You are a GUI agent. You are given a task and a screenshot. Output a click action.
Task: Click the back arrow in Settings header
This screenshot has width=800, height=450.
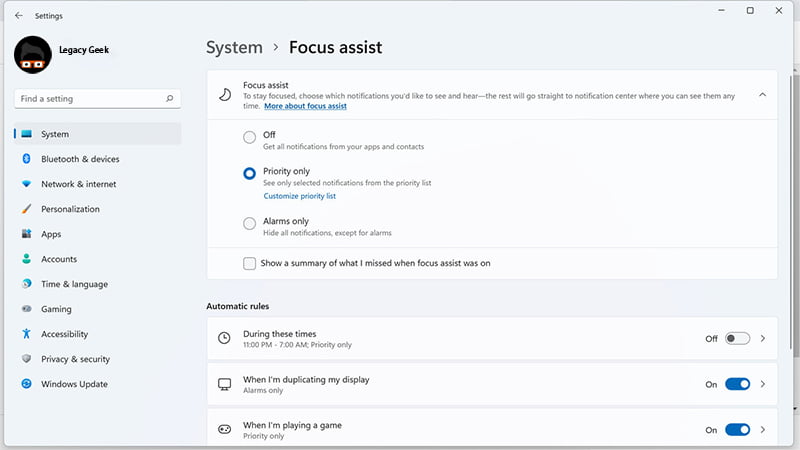(x=19, y=16)
